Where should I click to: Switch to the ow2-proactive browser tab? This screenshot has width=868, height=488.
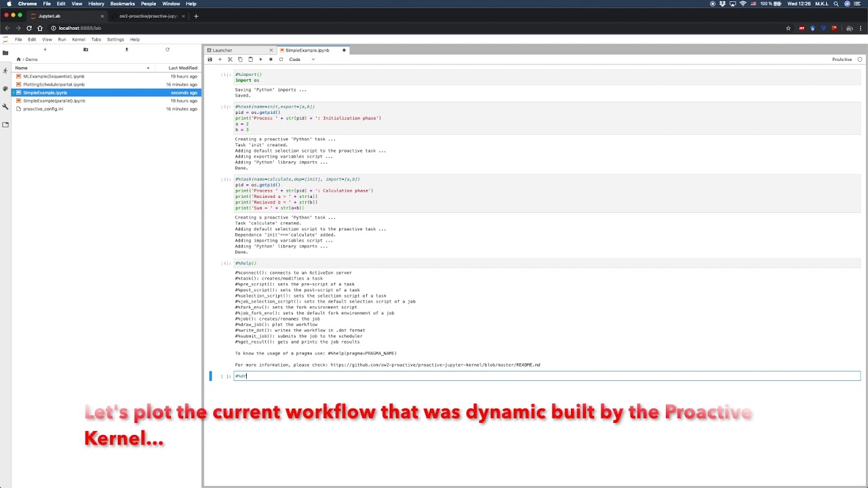pyautogui.click(x=148, y=16)
